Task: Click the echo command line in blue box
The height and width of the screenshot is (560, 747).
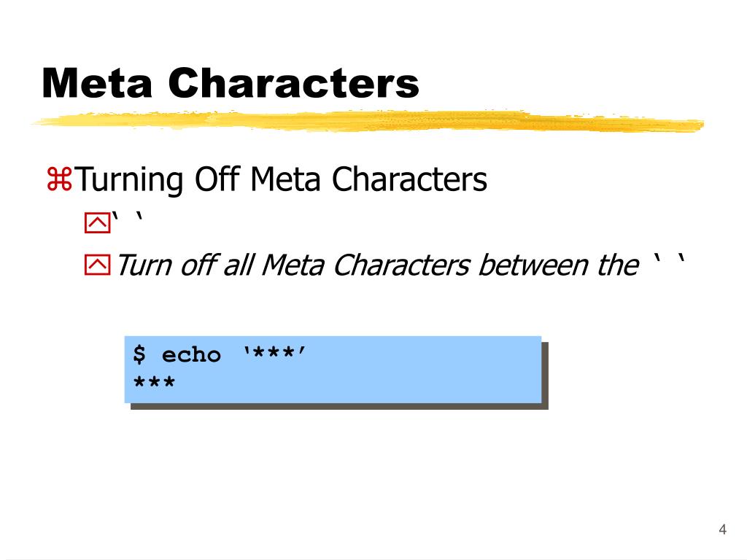Action: (x=219, y=355)
